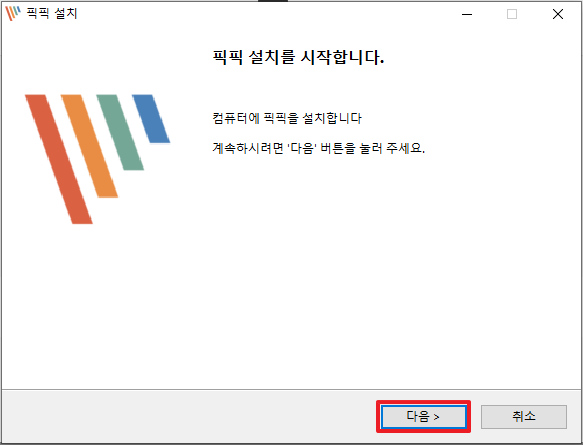Click the large PicPick striped logo image
583x445 pixels.
[97, 159]
